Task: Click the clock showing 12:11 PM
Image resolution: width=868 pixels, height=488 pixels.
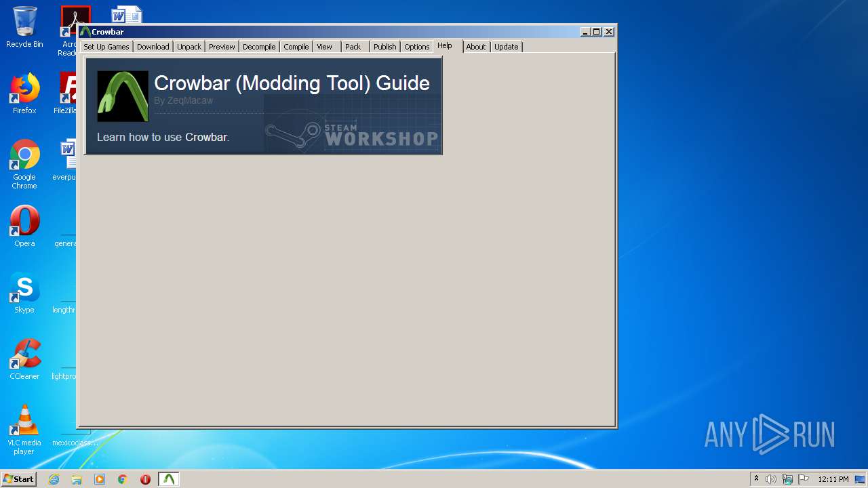Action: pos(833,479)
